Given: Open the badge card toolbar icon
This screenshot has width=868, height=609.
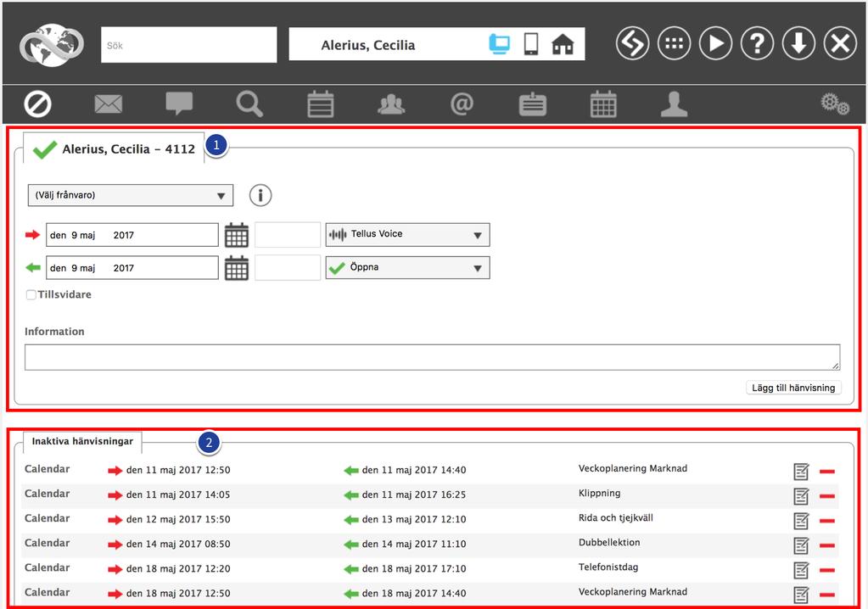Looking at the screenshot, I should 533,104.
